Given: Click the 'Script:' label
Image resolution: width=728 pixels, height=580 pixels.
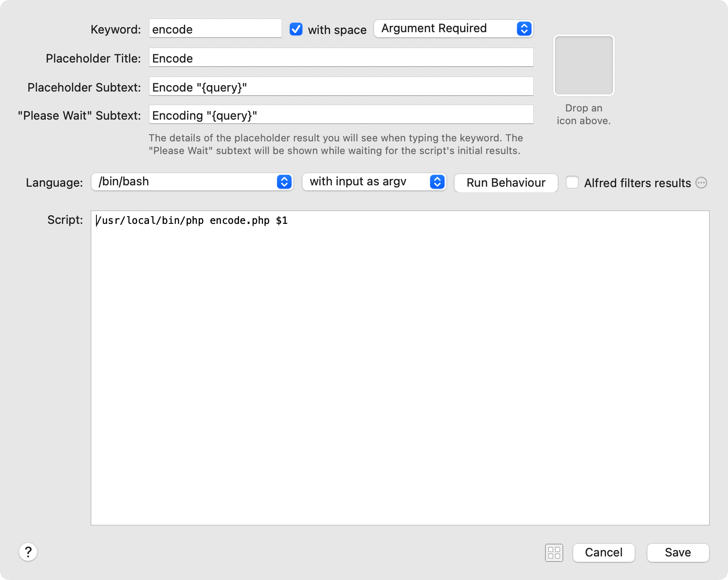Looking at the screenshot, I should (x=65, y=220).
